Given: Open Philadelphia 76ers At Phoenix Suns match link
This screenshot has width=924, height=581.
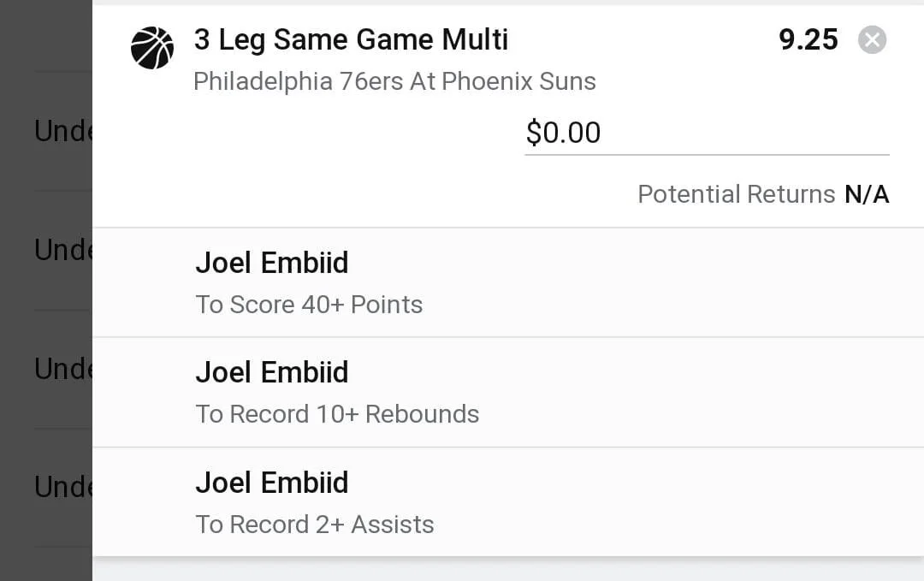Looking at the screenshot, I should click(394, 81).
